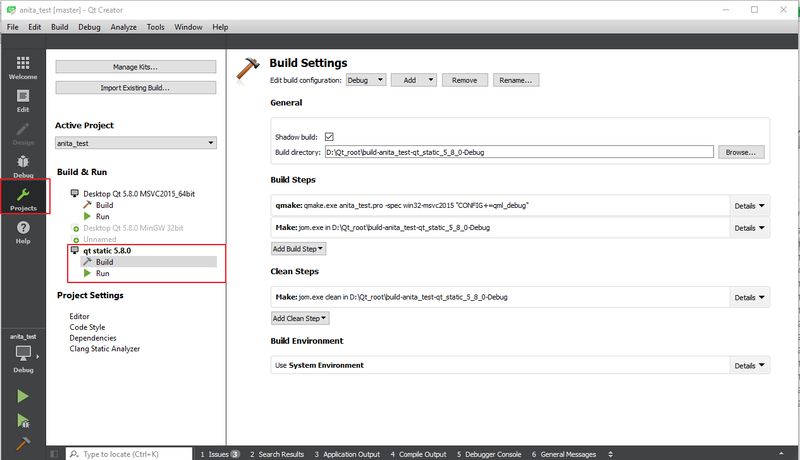Click the green Run button

[x=22, y=396]
